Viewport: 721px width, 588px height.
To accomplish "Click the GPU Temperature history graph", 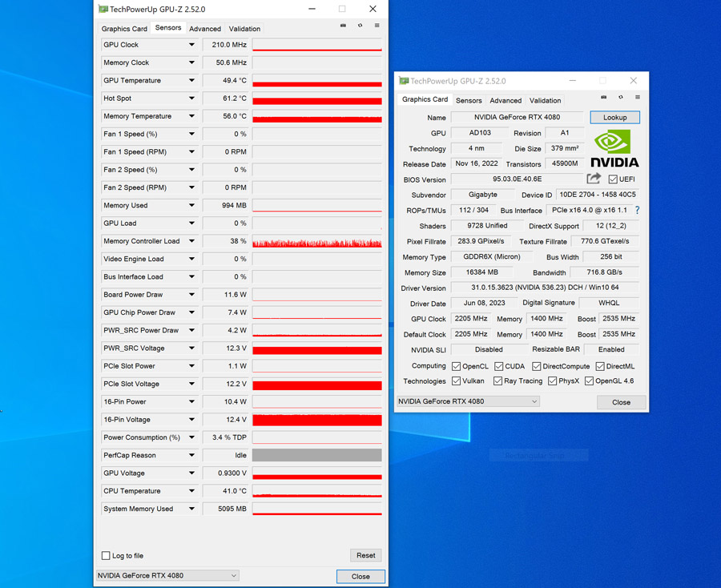I will 317,80.
